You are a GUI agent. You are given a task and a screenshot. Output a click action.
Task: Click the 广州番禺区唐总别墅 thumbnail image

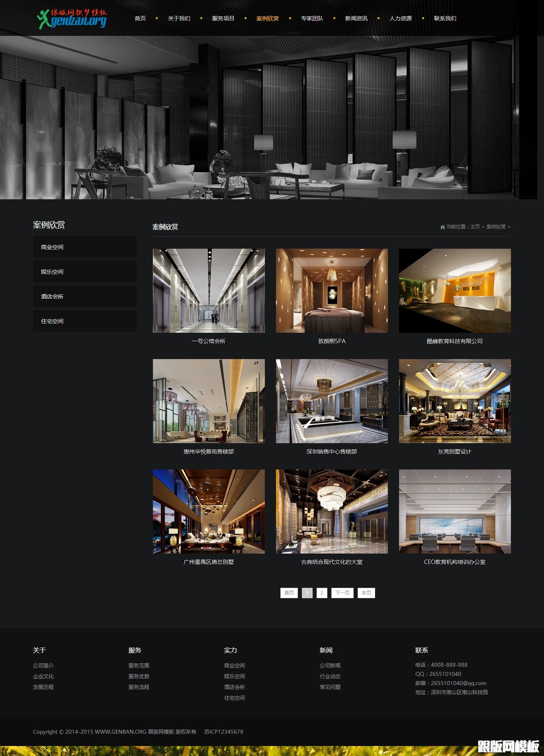(x=209, y=511)
